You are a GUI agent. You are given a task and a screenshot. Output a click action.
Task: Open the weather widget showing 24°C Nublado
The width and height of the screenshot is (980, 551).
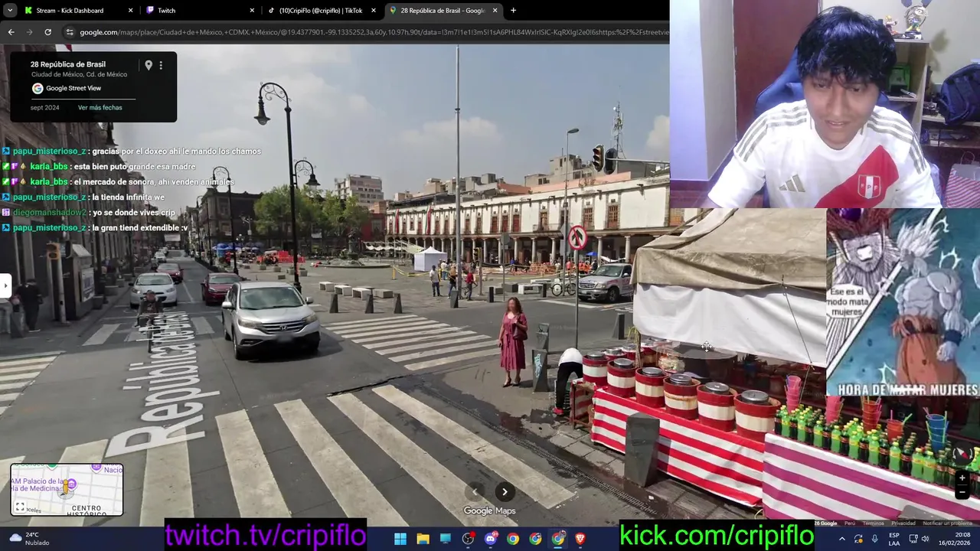28,539
